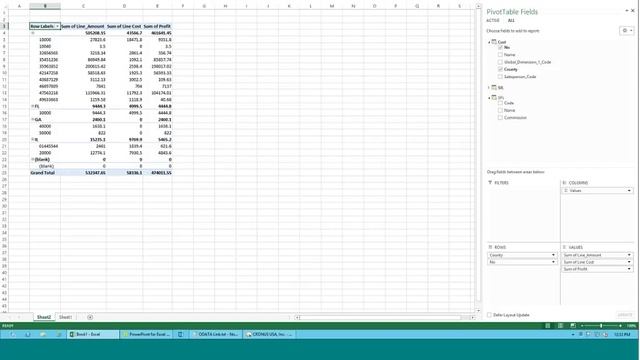Select the Sum of Line Cost header cell
Image resolution: width=640 pixels, height=360 pixels.
(x=124, y=26)
